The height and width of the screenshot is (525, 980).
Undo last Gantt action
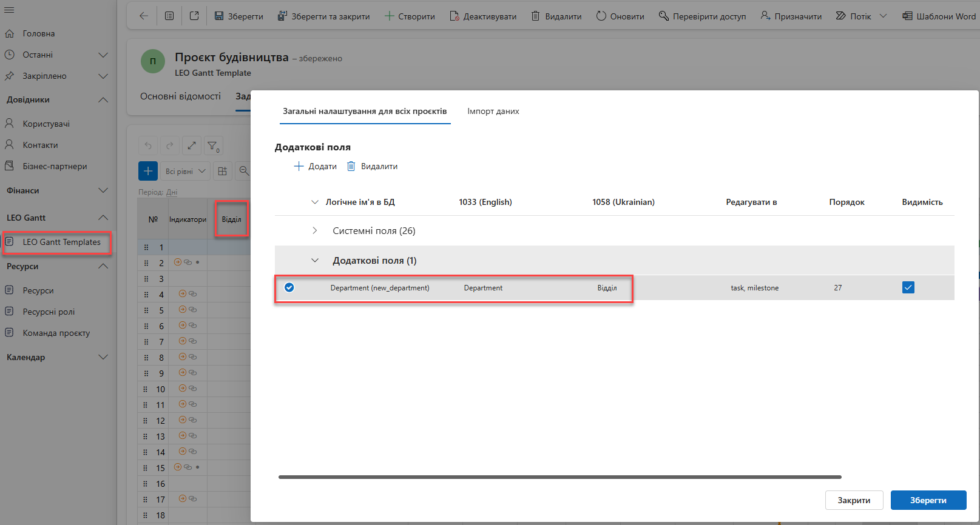(x=148, y=145)
